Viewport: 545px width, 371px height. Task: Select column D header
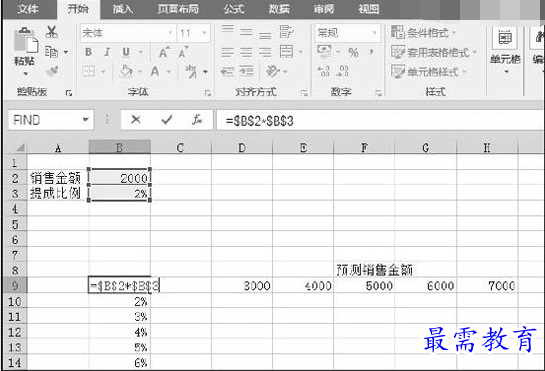[x=242, y=148]
